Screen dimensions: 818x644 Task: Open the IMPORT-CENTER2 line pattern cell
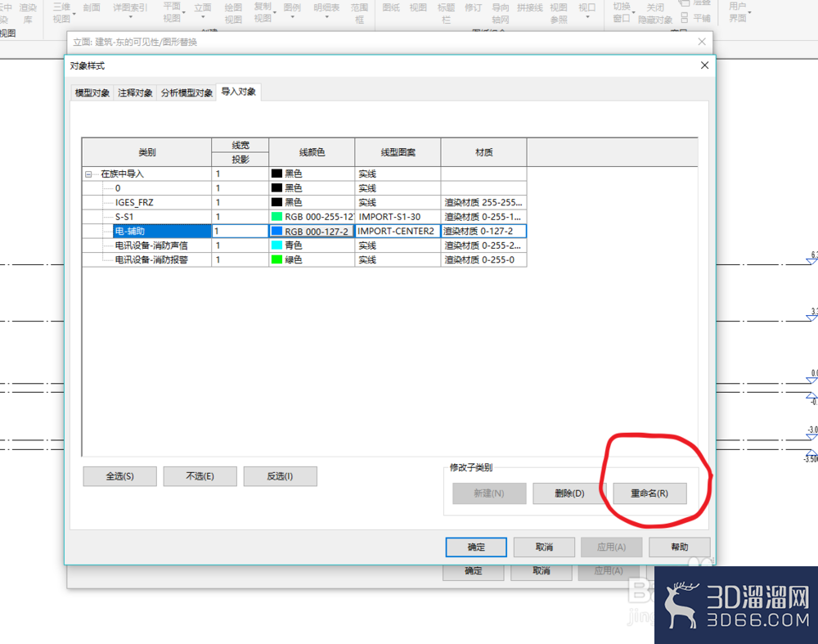(x=398, y=232)
